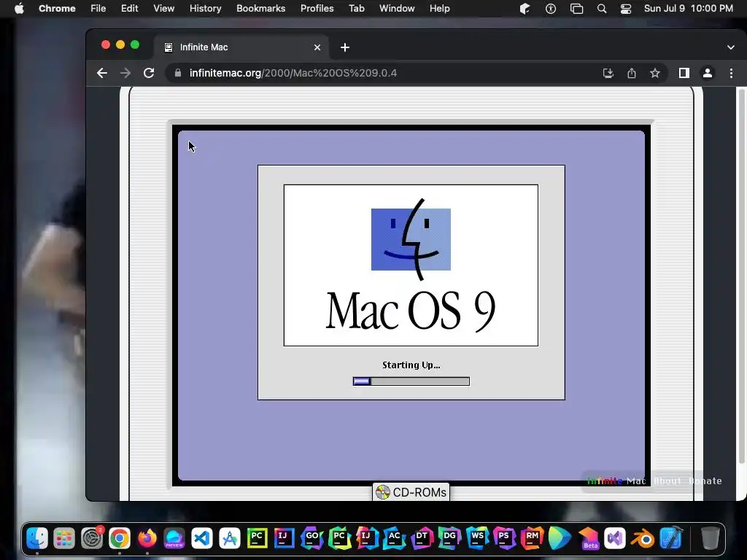
Task: Click the lock icon in address bar
Action: coord(178,73)
